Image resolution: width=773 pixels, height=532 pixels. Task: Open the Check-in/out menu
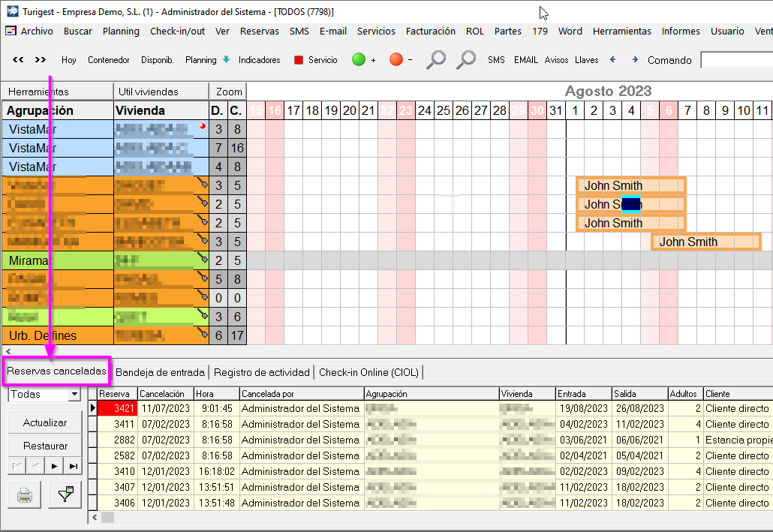click(x=177, y=32)
